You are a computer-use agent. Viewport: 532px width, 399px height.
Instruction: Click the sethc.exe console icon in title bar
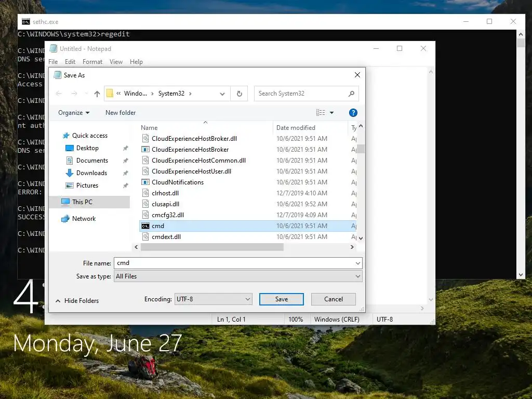click(x=26, y=22)
